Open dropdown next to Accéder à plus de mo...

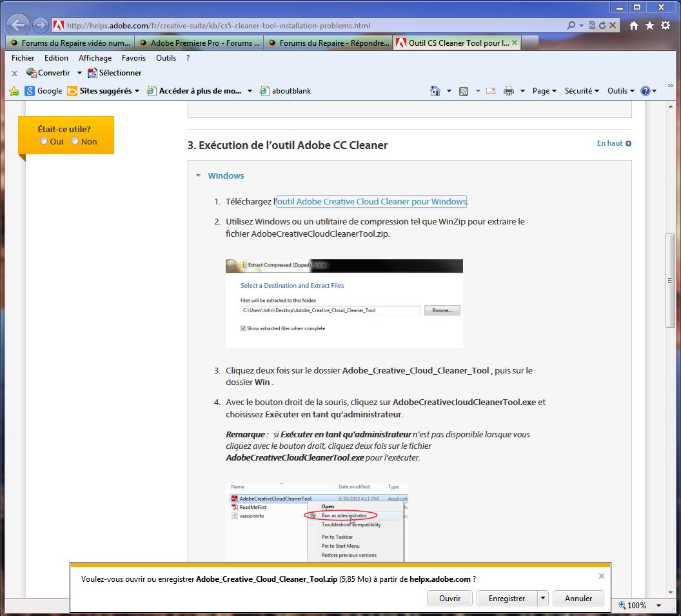[x=250, y=91]
